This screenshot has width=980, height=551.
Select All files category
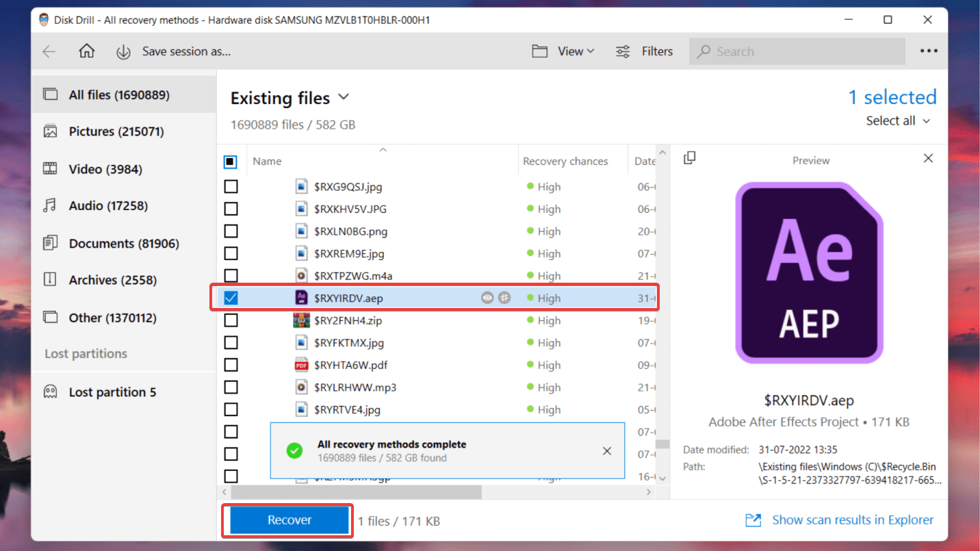(124, 94)
